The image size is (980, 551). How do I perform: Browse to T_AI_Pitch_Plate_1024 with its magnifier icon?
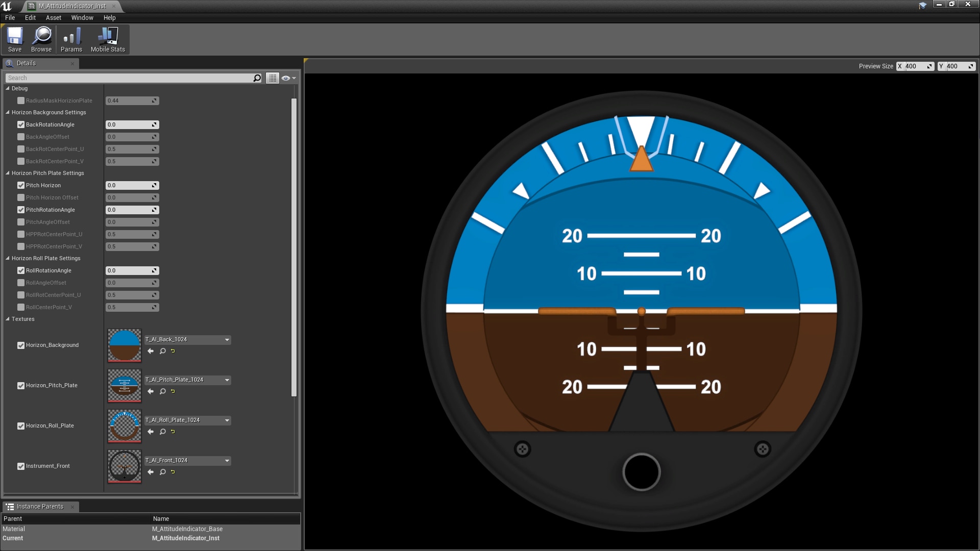[163, 391]
